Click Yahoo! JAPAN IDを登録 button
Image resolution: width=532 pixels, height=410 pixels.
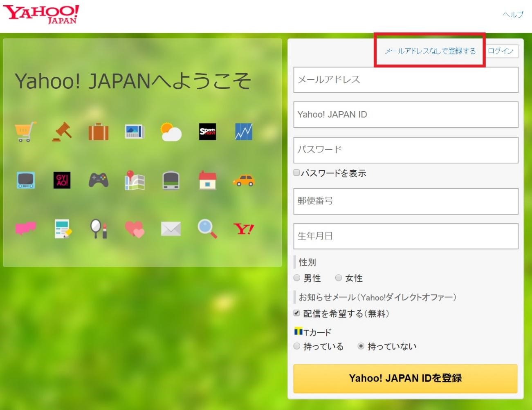click(x=405, y=378)
